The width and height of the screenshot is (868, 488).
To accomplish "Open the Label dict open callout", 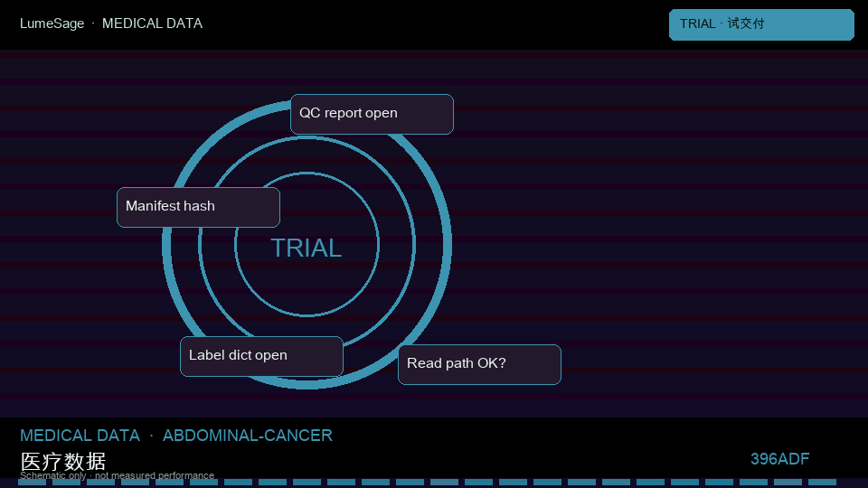I will 261,356.
